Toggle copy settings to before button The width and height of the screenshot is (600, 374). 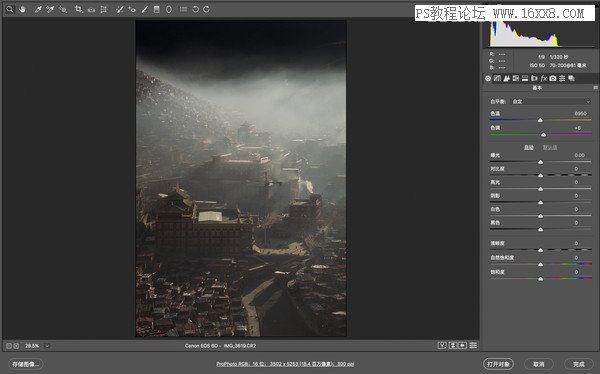point(463,345)
